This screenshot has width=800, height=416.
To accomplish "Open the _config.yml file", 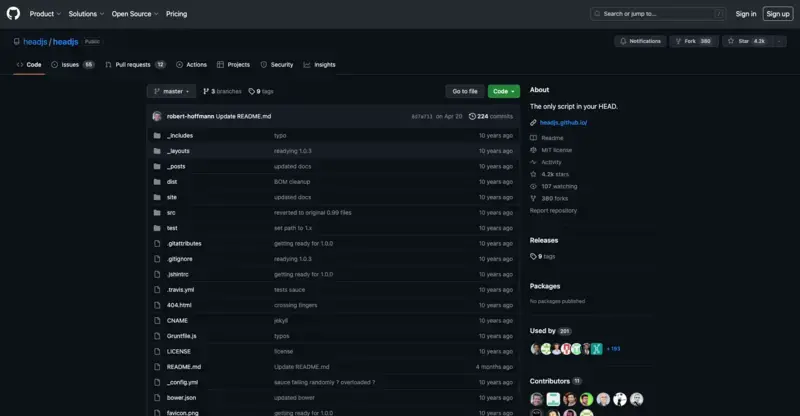I will tap(182, 382).
